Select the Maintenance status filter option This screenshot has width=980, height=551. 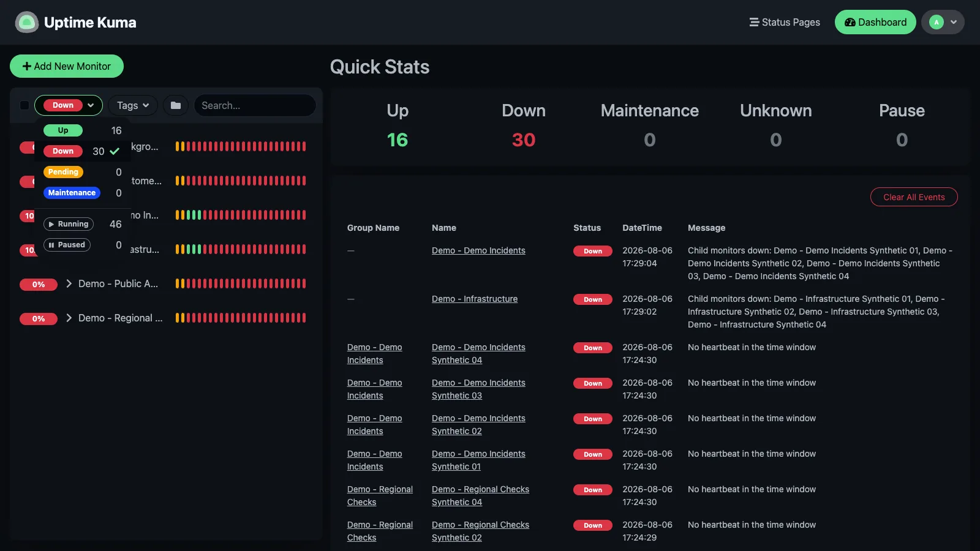[x=83, y=193]
